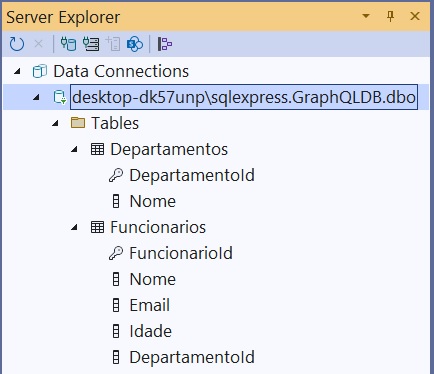
Task: Select the Idade column
Action: [151, 331]
